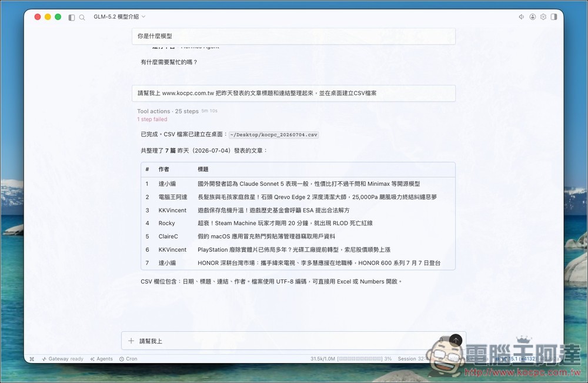Click the kocpc.com.tw request message bubble
This screenshot has height=383, width=588.
click(x=293, y=93)
